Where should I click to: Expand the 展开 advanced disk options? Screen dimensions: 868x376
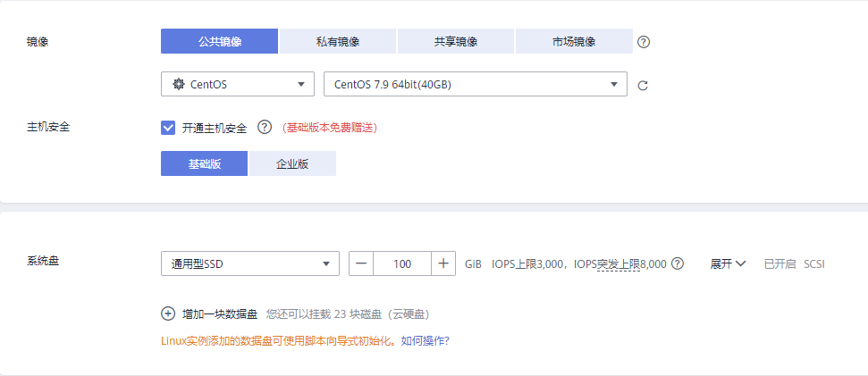(x=728, y=263)
